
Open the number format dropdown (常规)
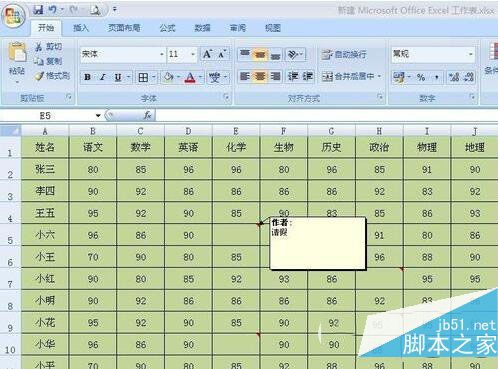click(471, 54)
